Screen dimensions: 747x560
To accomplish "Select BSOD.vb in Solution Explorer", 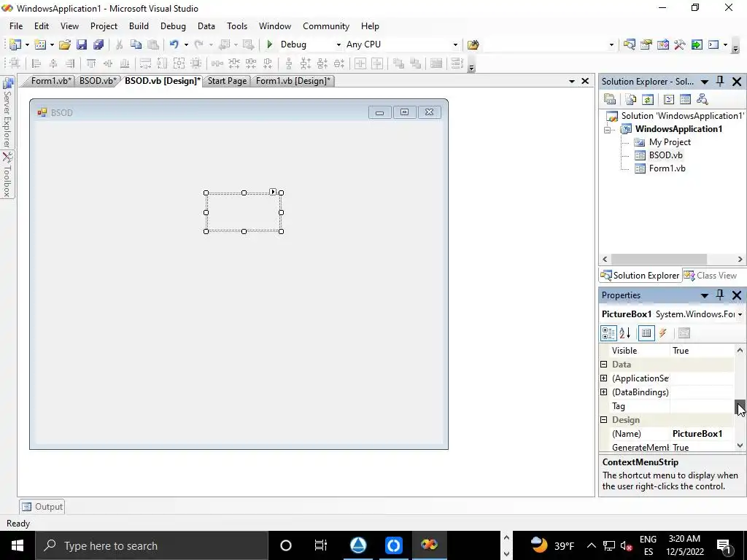I will 665,155.
